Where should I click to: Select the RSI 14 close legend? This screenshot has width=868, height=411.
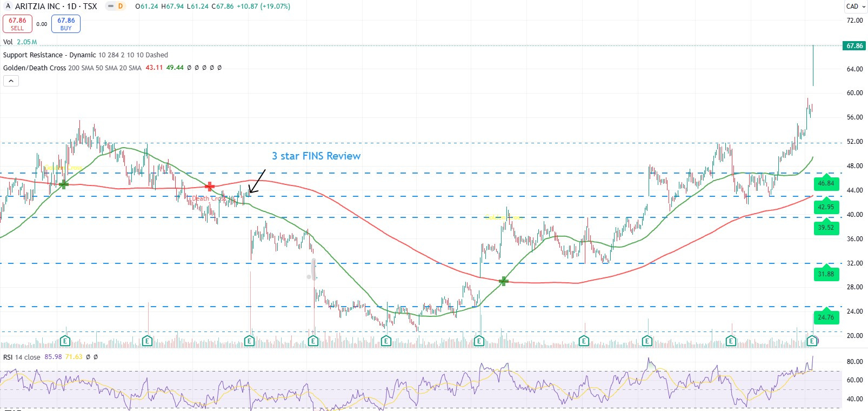(x=22, y=357)
